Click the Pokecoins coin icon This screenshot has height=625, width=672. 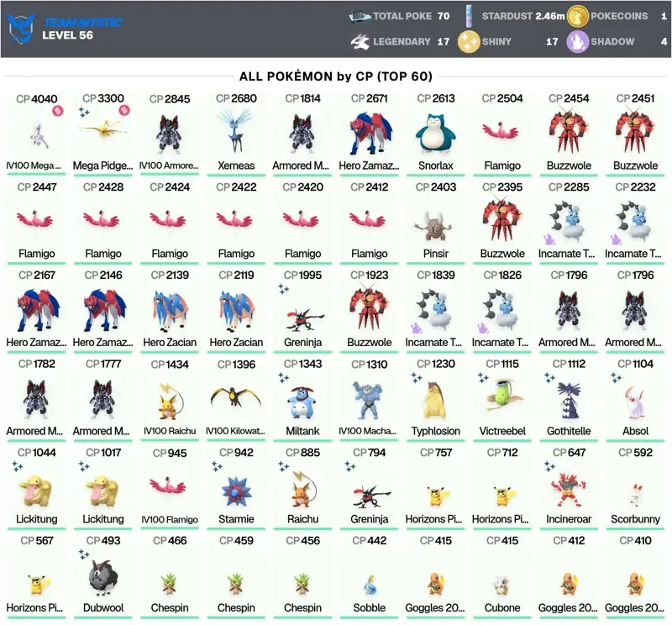(577, 16)
